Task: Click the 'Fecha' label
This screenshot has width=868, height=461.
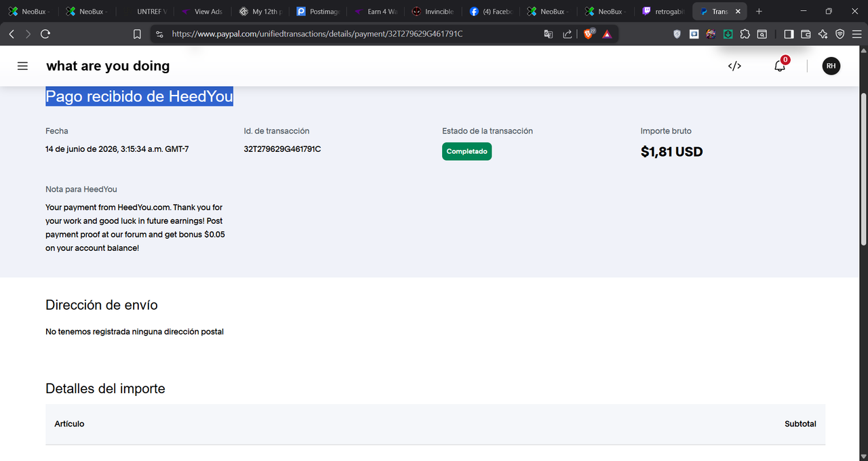Action: click(57, 131)
